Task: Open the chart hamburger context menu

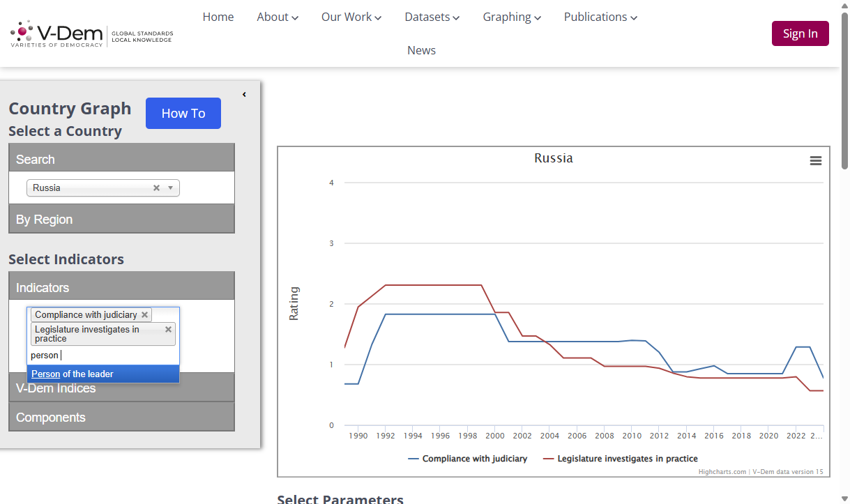Action: (815, 161)
